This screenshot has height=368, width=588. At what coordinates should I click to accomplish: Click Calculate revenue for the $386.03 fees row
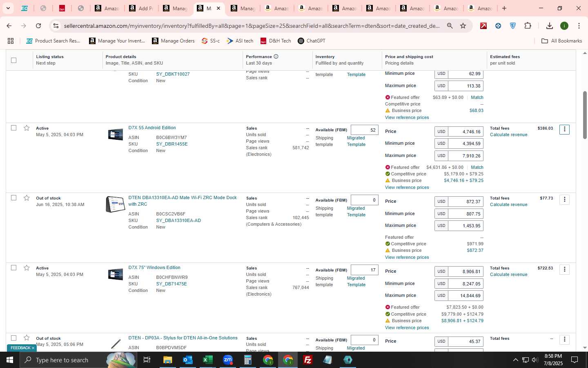508,135
